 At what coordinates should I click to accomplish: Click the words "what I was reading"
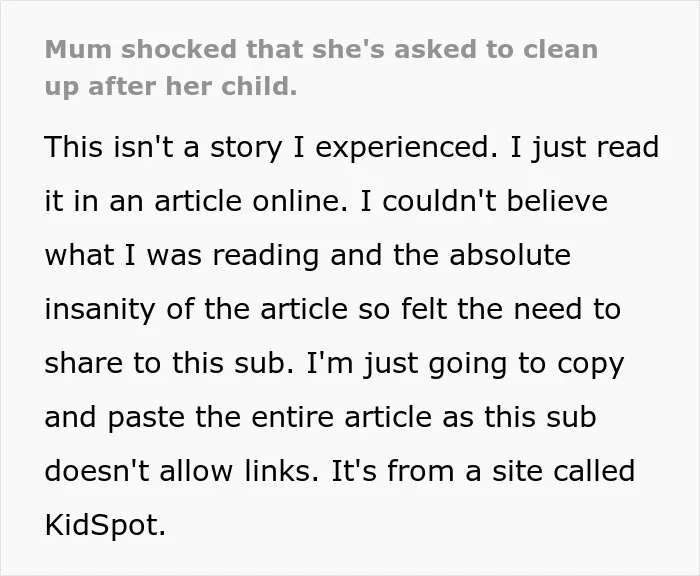click(x=182, y=255)
